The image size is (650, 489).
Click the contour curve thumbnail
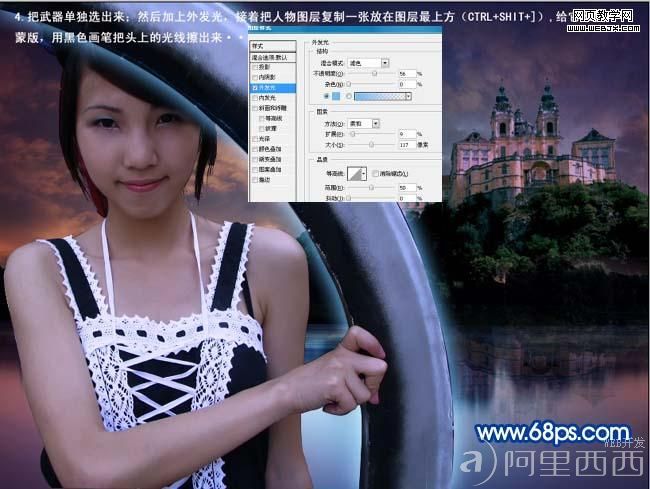point(354,174)
